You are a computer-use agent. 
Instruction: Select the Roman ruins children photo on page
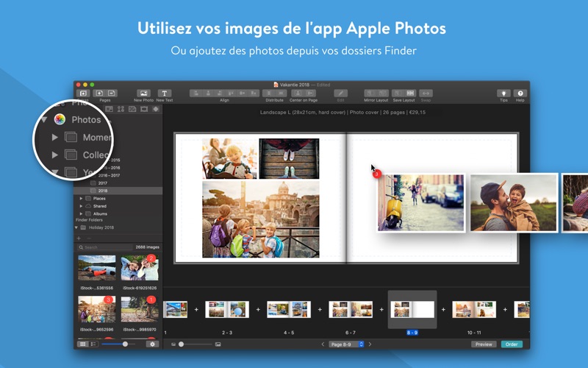261,219
